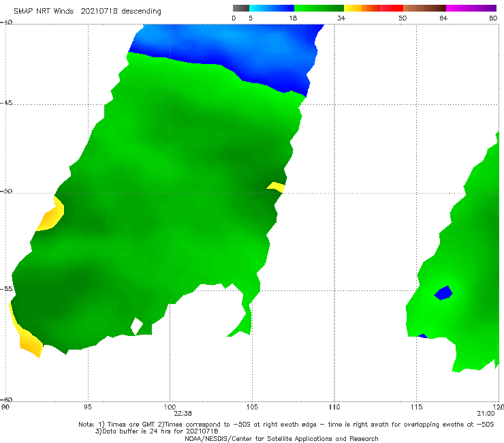Click the title text SMAP NRT Winds 20210718 descending
Viewport: 504px width, 443px height.
coord(87,12)
